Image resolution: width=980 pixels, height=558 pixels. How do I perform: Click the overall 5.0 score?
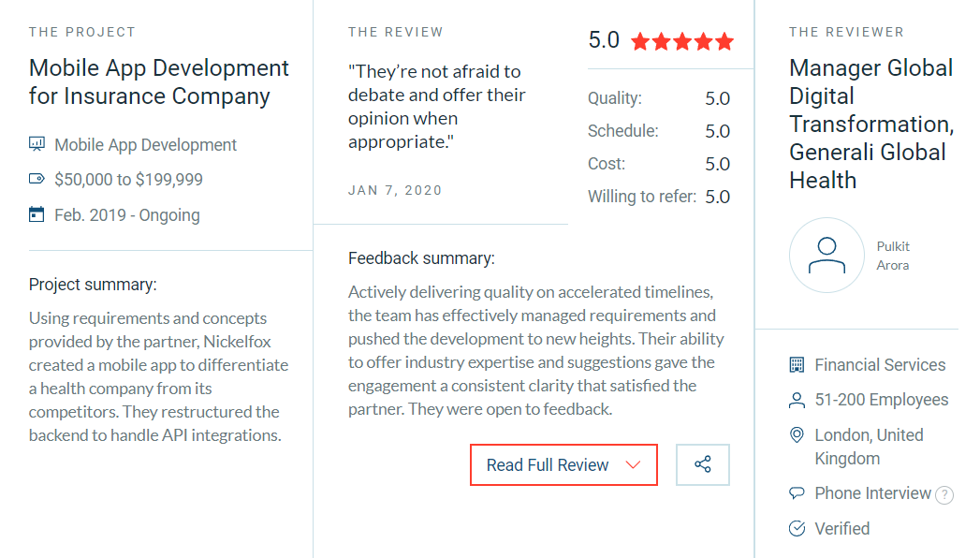[602, 40]
